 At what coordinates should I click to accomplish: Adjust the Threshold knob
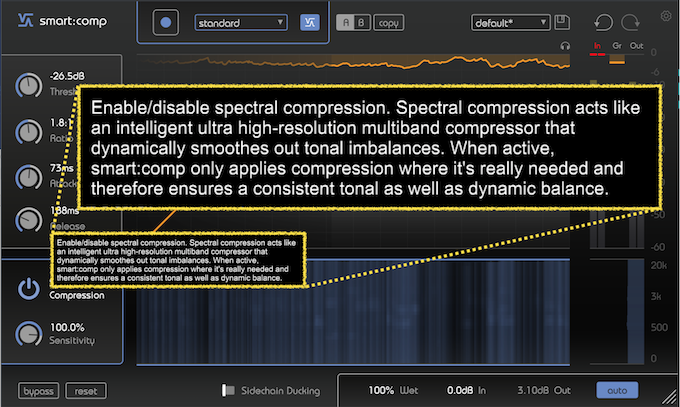[x=29, y=85]
